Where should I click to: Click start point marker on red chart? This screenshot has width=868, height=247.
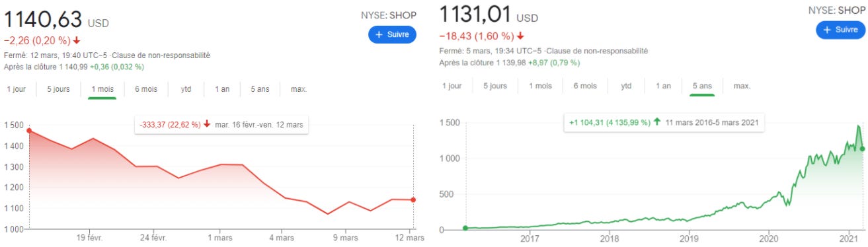[x=29, y=131]
